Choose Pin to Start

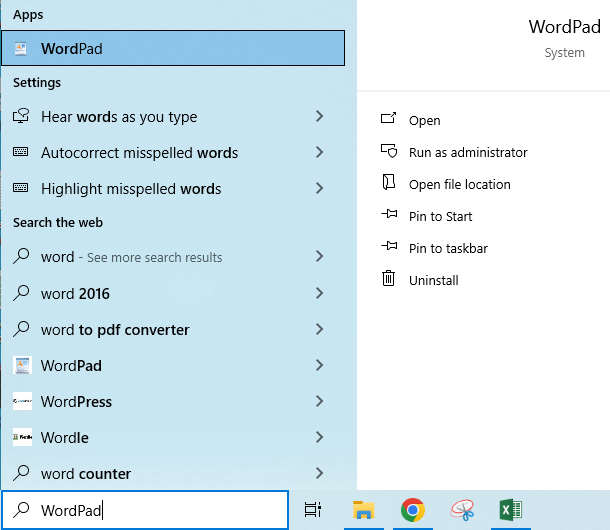click(440, 216)
